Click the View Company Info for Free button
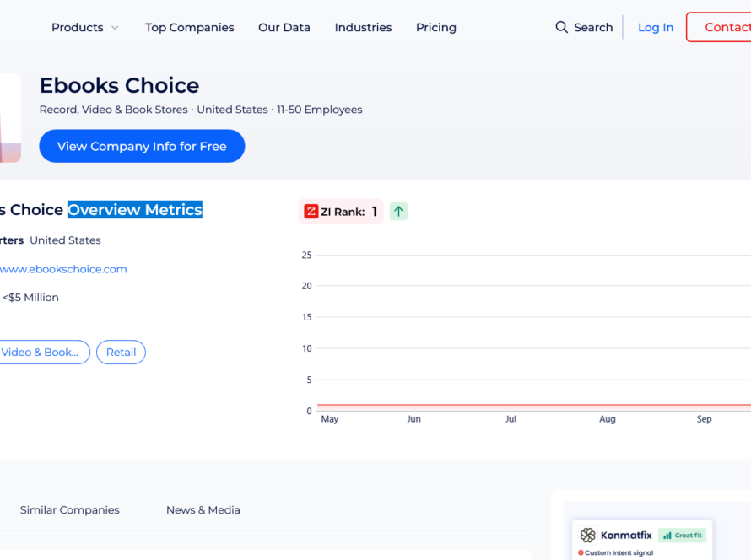The height and width of the screenshot is (560, 751). (142, 146)
